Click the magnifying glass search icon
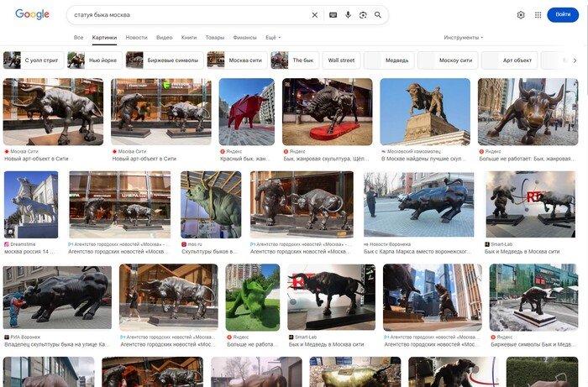 pos(378,15)
